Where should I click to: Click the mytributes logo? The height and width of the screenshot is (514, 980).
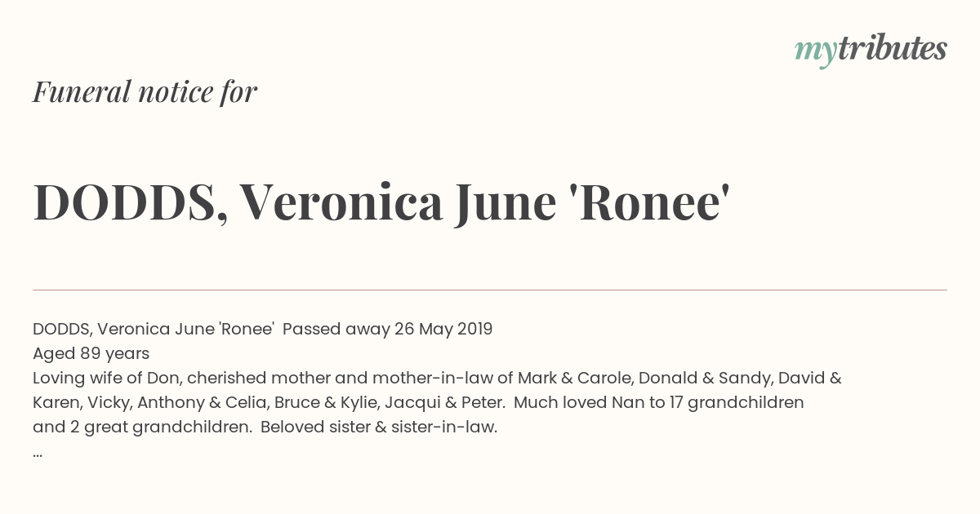pyautogui.click(x=870, y=50)
